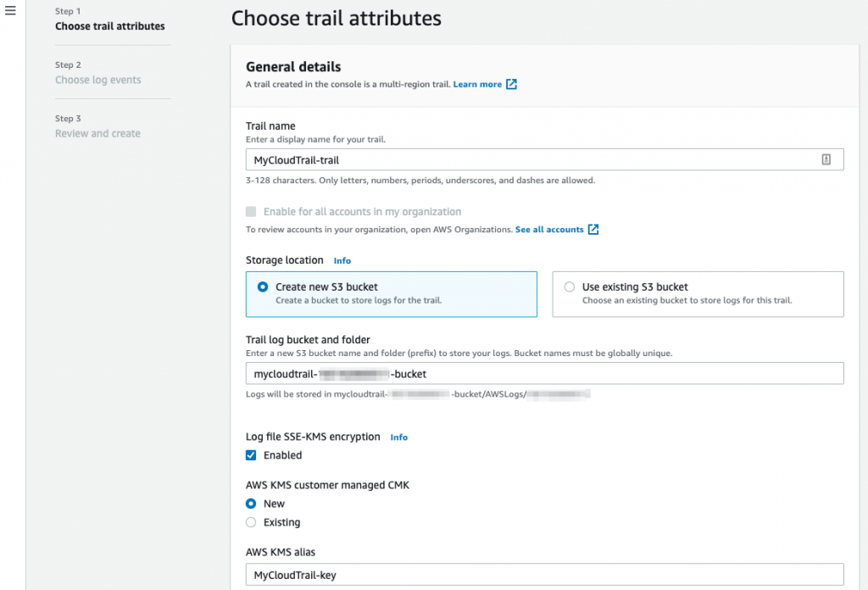
Task: Click the 'Logs will be stored in' helper text
Action: click(x=418, y=394)
